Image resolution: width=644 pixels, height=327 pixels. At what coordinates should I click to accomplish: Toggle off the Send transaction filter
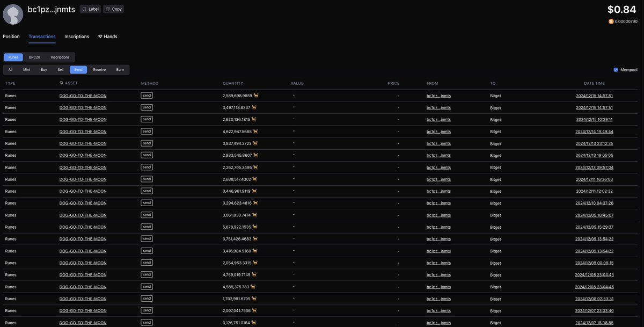click(x=77, y=69)
